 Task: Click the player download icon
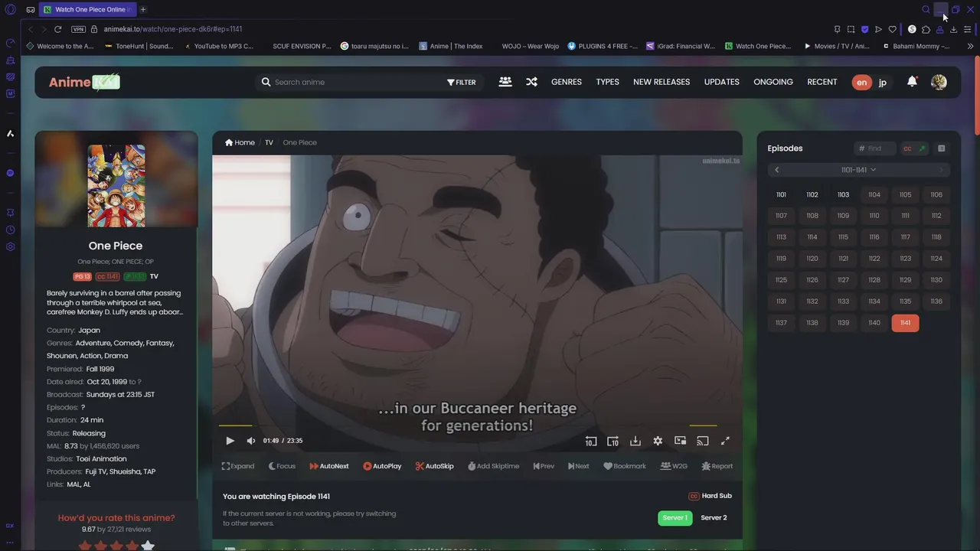point(635,441)
